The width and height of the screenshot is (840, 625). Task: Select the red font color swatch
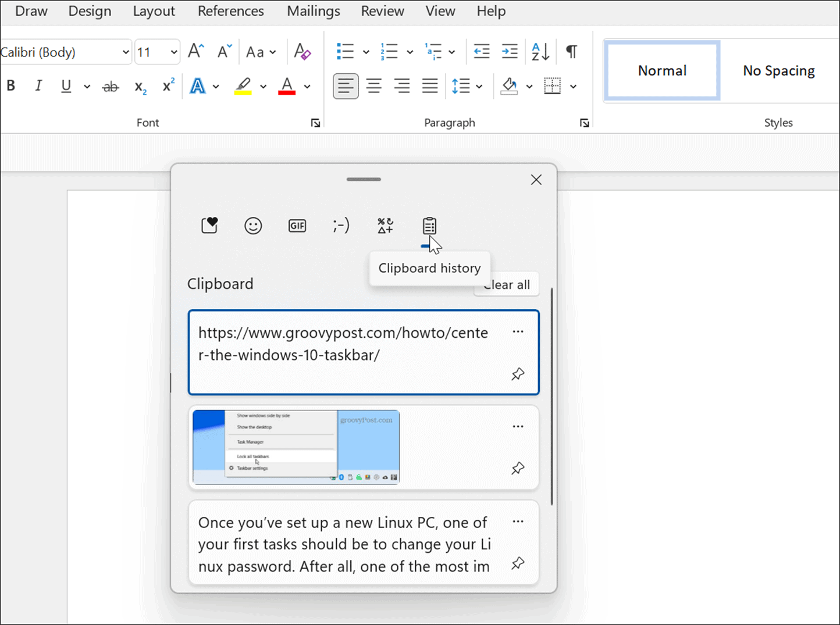coord(286,86)
